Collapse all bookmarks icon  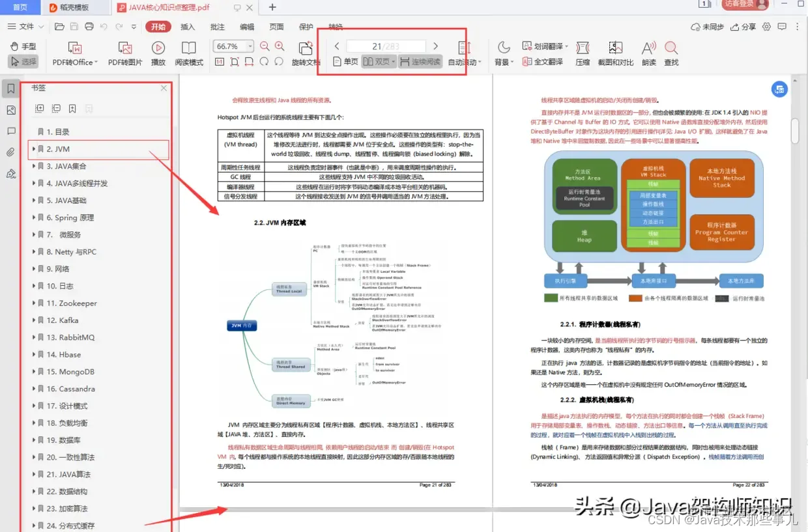click(56, 109)
